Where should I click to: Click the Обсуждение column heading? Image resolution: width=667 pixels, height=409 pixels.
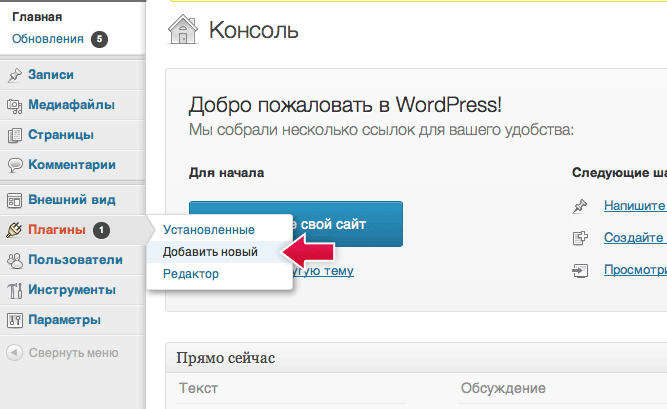(x=503, y=388)
